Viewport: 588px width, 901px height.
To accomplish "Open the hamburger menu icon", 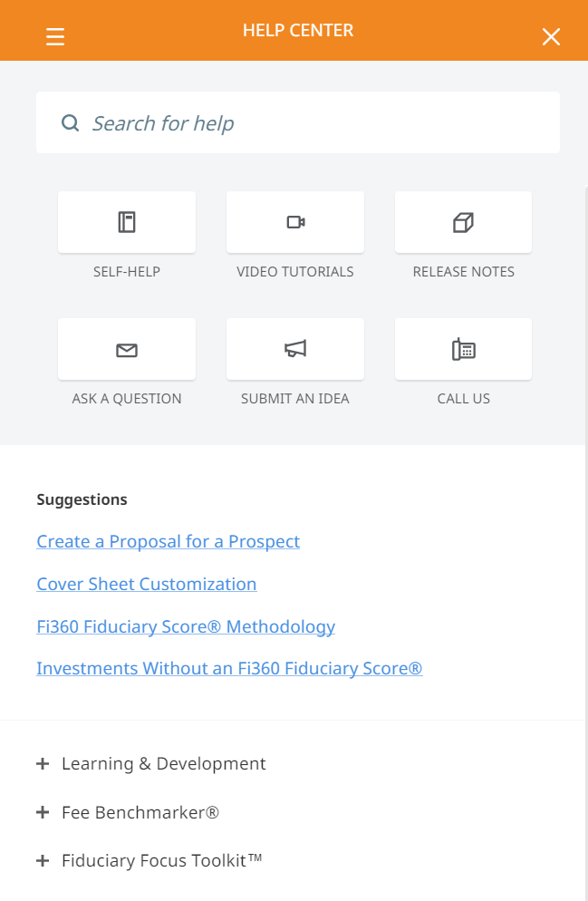I will point(55,36).
